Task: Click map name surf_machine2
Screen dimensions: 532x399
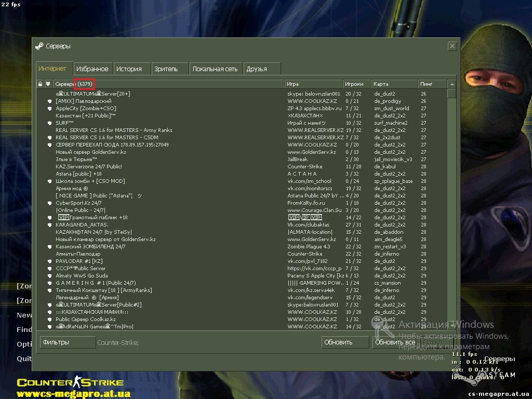Action: (391, 123)
